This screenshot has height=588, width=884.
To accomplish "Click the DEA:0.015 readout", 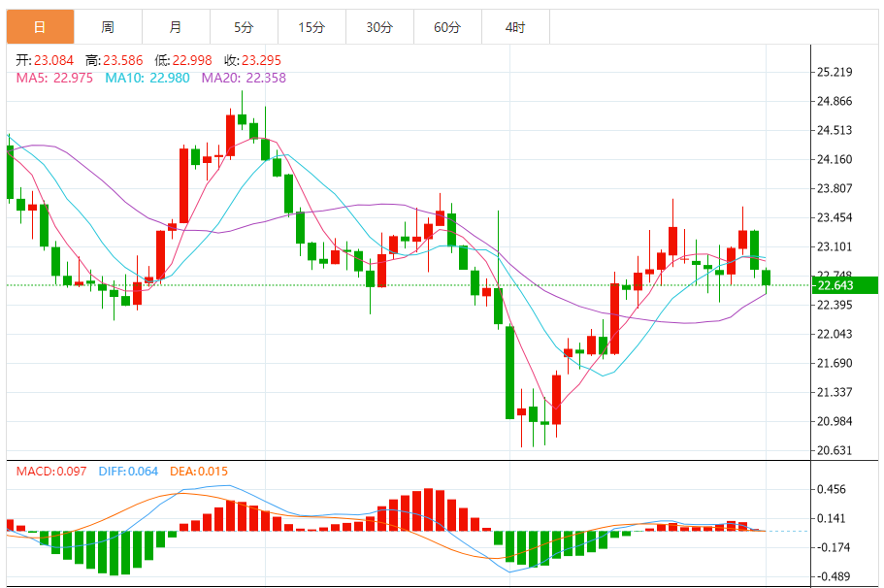I will point(199,472).
